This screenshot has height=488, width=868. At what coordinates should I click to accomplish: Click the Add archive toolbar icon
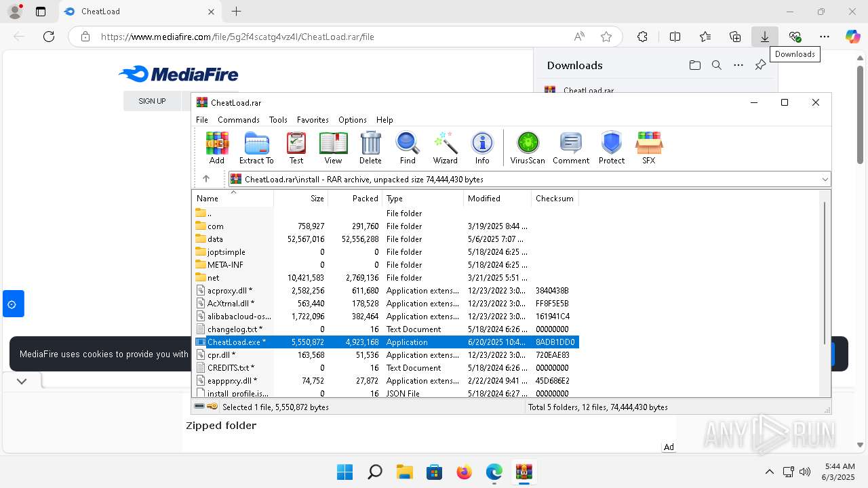[x=217, y=148]
